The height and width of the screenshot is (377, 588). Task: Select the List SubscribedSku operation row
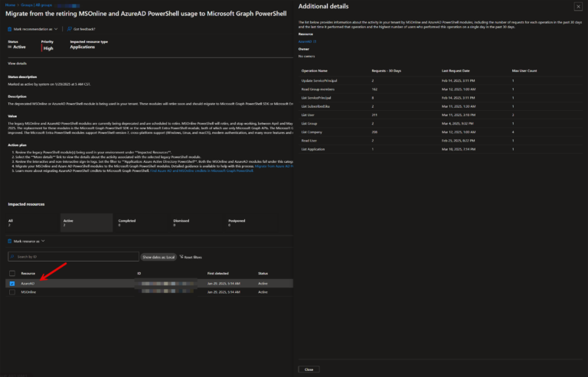point(440,107)
